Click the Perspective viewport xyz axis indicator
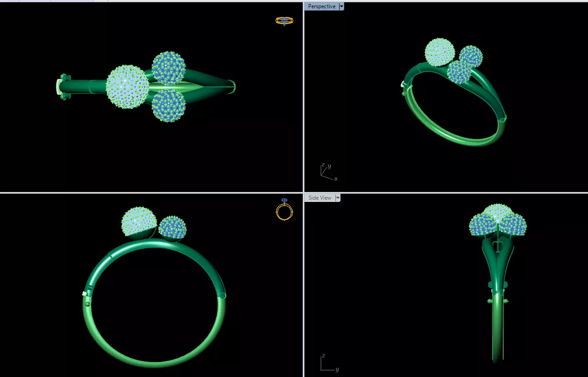588x377 pixels. pos(328,171)
